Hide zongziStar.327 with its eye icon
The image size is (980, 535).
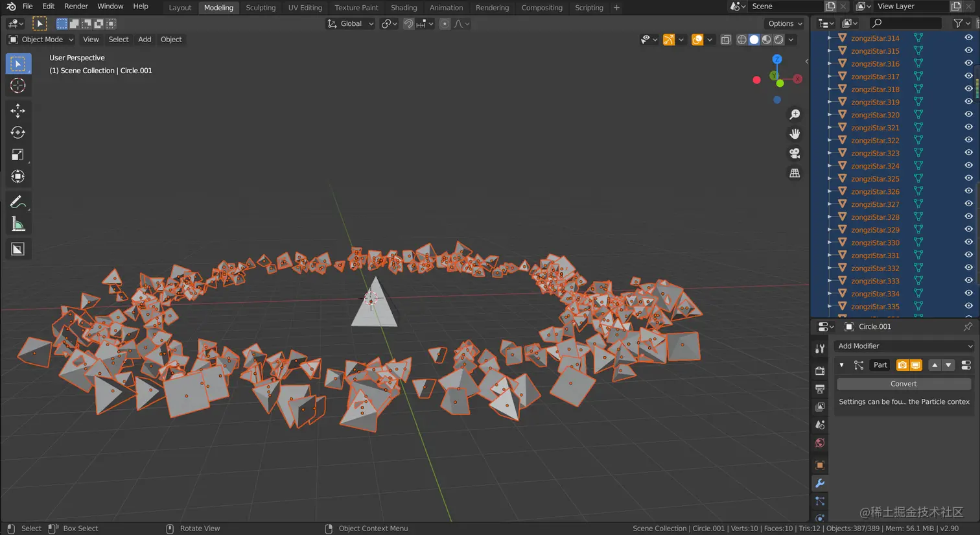tap(968, 204)
